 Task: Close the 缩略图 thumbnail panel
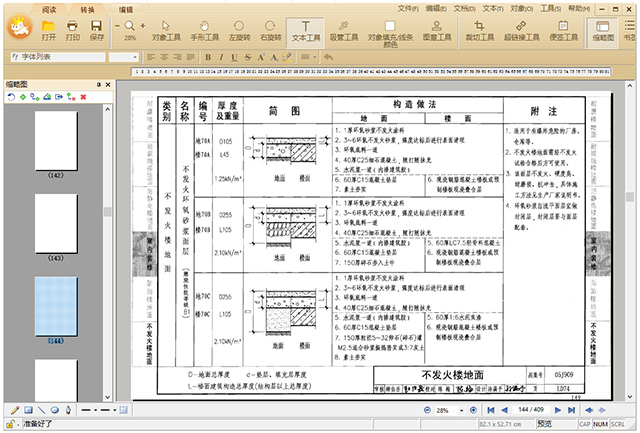pos(108,84)
